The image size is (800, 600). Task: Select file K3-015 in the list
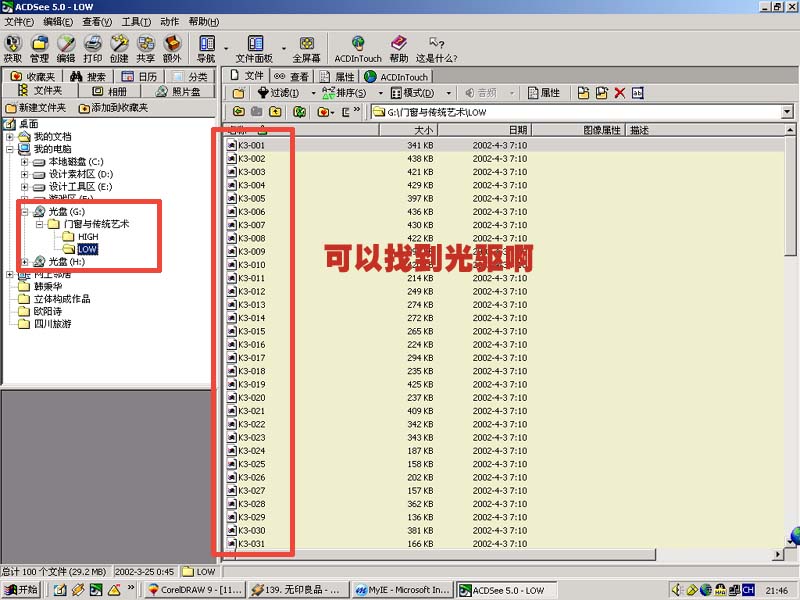[x=252, y=331]
